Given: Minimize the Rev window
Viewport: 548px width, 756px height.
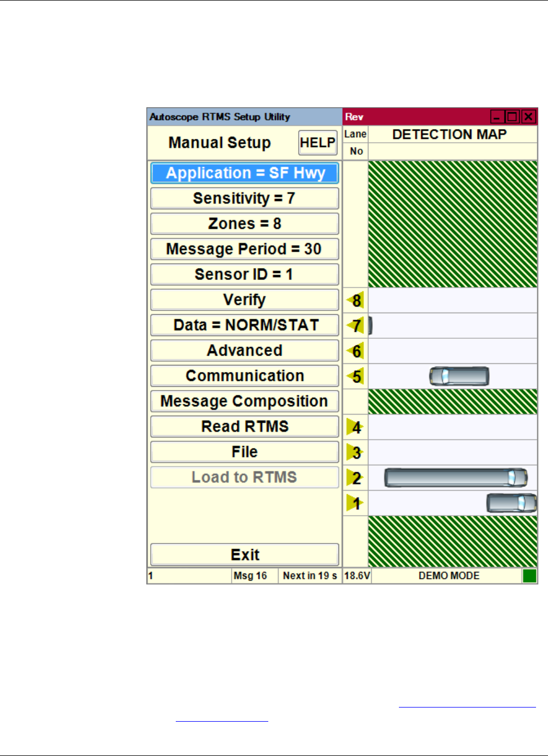Looking at the screenshot, I should [x=497, y=117].
